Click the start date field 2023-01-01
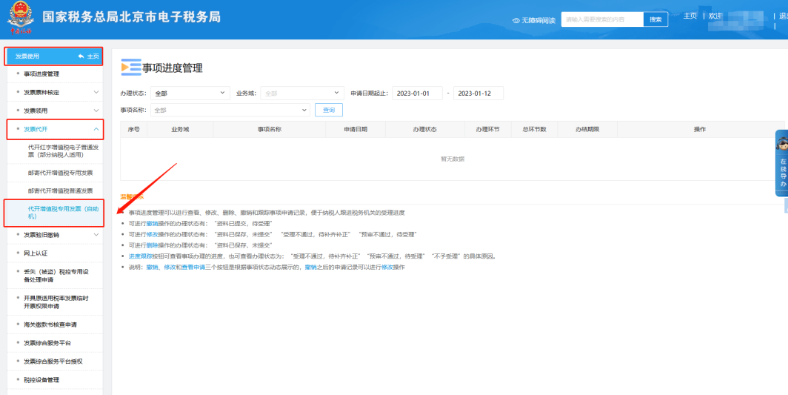The image size is (788, 395). pos(417,93)
